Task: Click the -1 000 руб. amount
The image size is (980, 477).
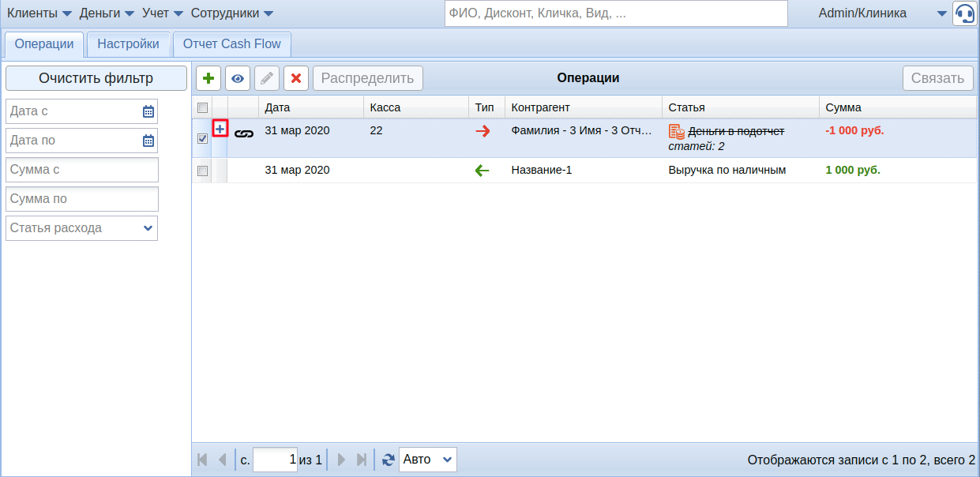Action: click(x=854, y=130)
